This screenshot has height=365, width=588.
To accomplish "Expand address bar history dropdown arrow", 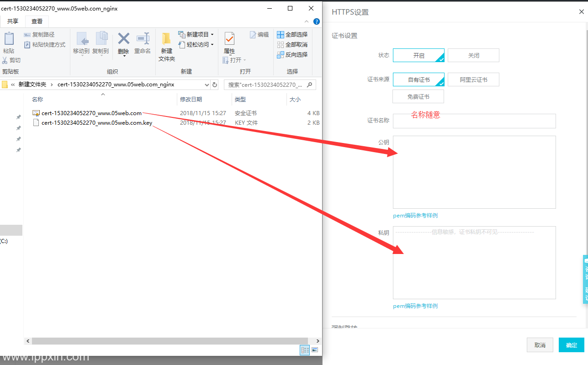I will (x=207, y=85).
